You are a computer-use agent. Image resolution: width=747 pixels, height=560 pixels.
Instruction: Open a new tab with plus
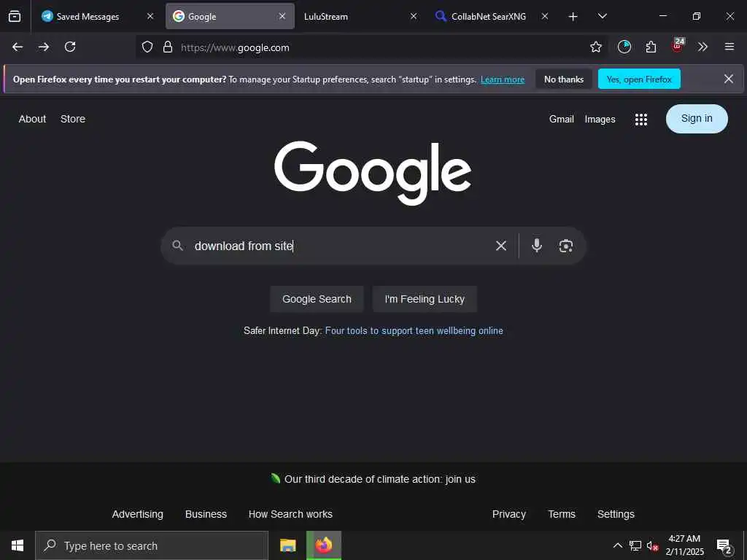click(573, 17)
